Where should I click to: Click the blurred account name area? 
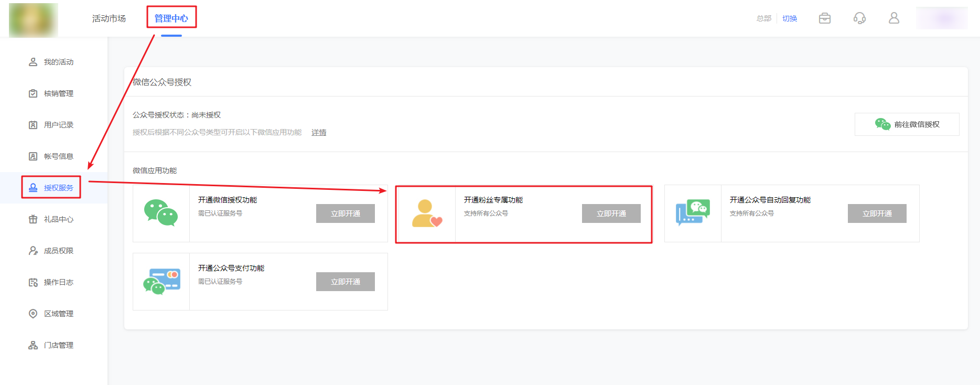pos(942,18)
